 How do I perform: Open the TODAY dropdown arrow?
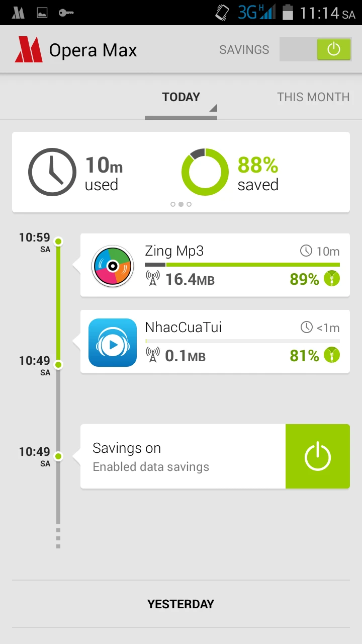pyautogui.click(x=213, y=108)
